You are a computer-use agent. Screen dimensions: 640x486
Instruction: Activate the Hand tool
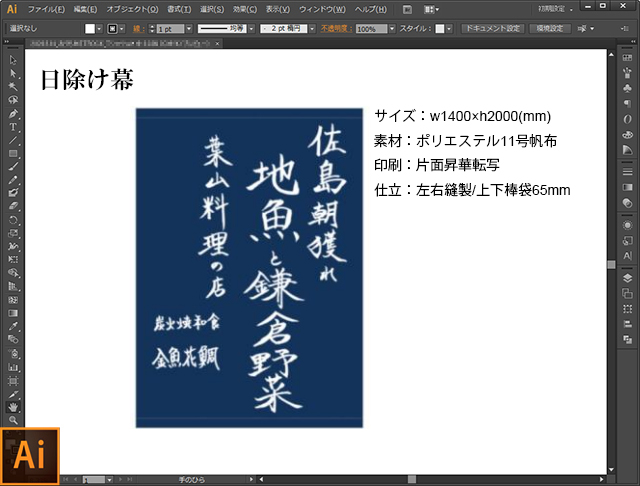click(13, 407)
